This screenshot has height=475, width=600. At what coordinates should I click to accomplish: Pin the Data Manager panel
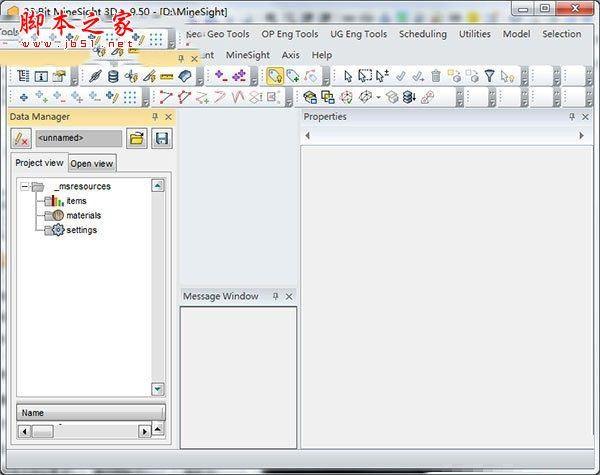pyautogui.click(x=155, y=117)
